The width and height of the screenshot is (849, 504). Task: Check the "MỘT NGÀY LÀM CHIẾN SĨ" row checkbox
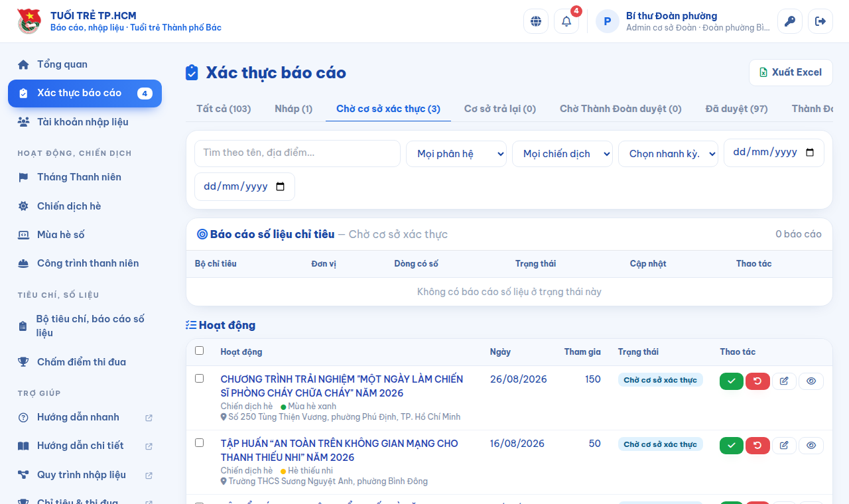200,379
